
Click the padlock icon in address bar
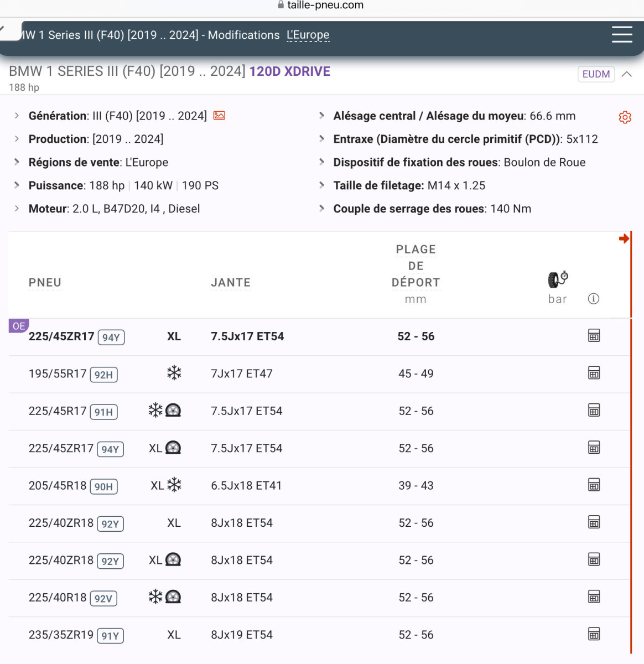tap(281, 5)
